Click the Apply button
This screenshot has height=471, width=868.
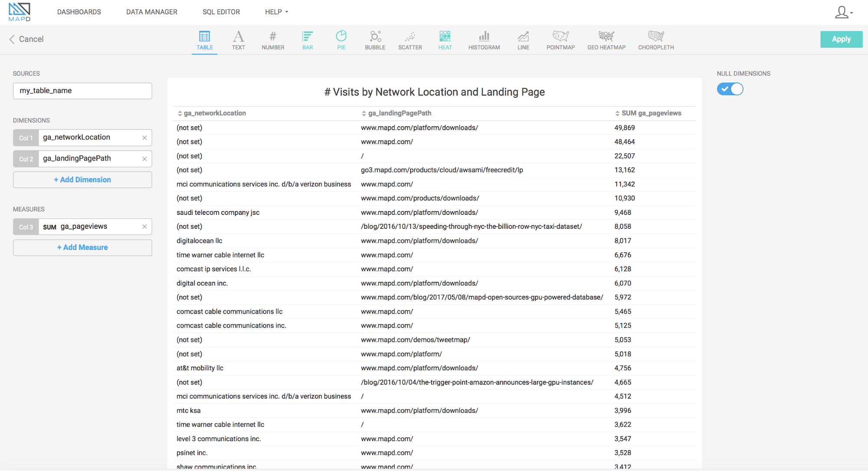[x=841, y=39]
